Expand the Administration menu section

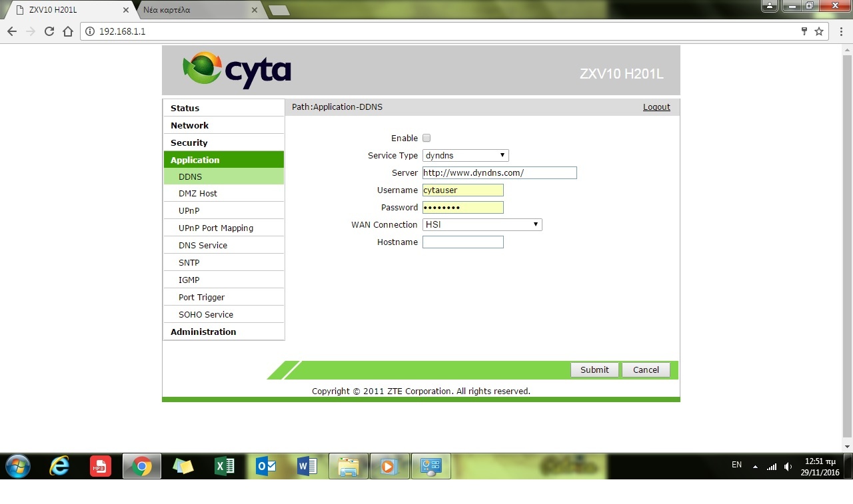(203, 332)
